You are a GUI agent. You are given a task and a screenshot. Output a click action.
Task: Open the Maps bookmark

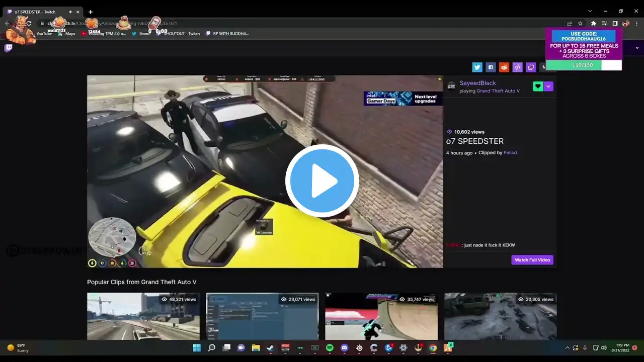pyautogui.click(x=66, y=34)
